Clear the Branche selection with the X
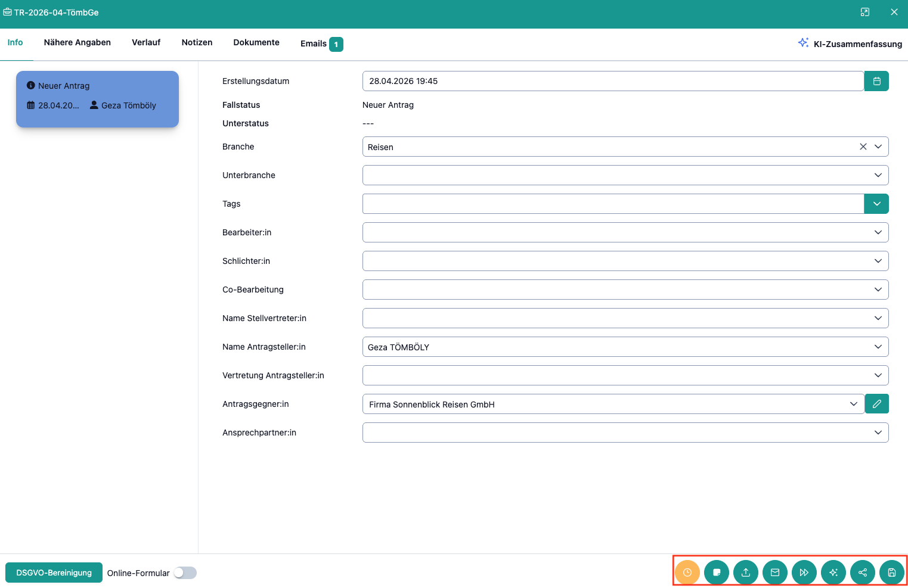Screen dimensions: 908x588 click(x=863, y=147)
